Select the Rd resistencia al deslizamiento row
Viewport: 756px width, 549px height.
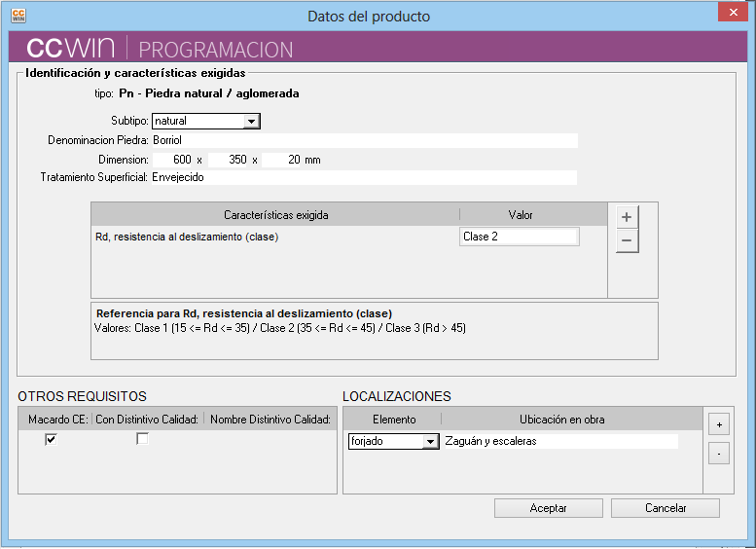[272, 237]
